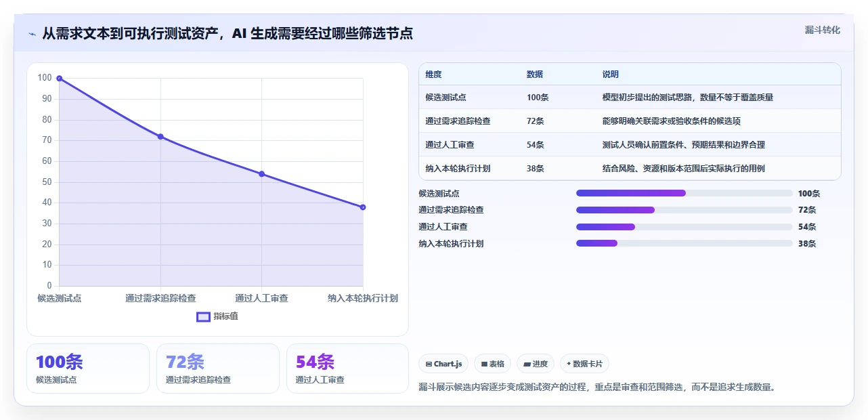Click the progress bar for 通过需求追踪检查 72条
The image size is (868, 420).
(x=684, y=210)
